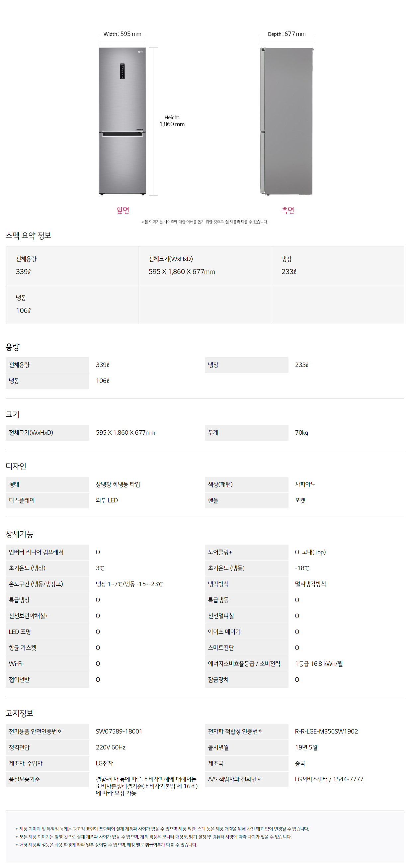Image resolution: width=410 pixels, height=868 pixels.
Task: Select the 전체용량 339ℓ summary cell
Action: pos(72,266)
